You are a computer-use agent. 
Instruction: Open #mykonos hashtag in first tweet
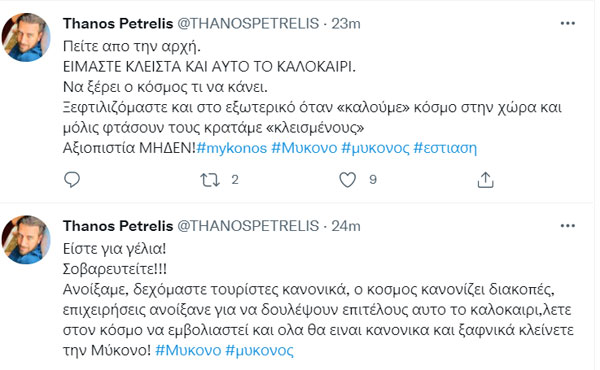click(232, 148)
